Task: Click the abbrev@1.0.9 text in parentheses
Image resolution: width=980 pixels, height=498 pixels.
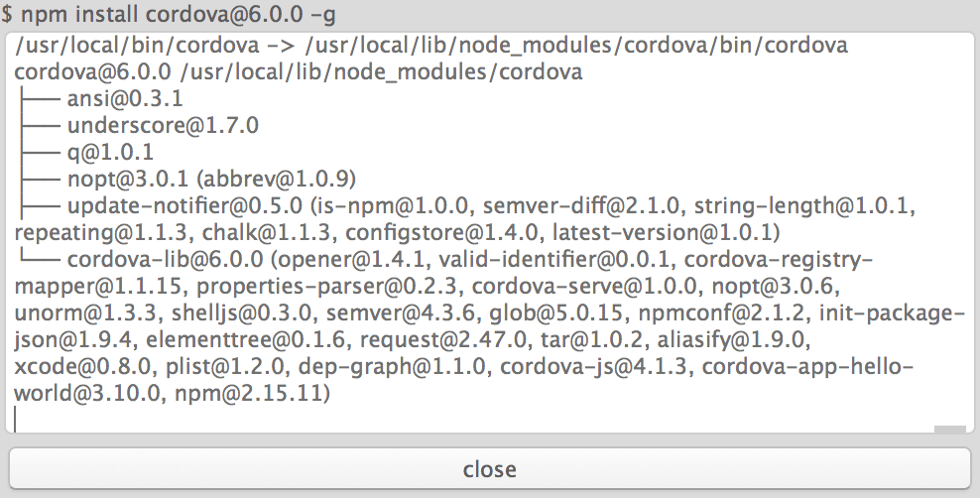Action: (277, 180)
